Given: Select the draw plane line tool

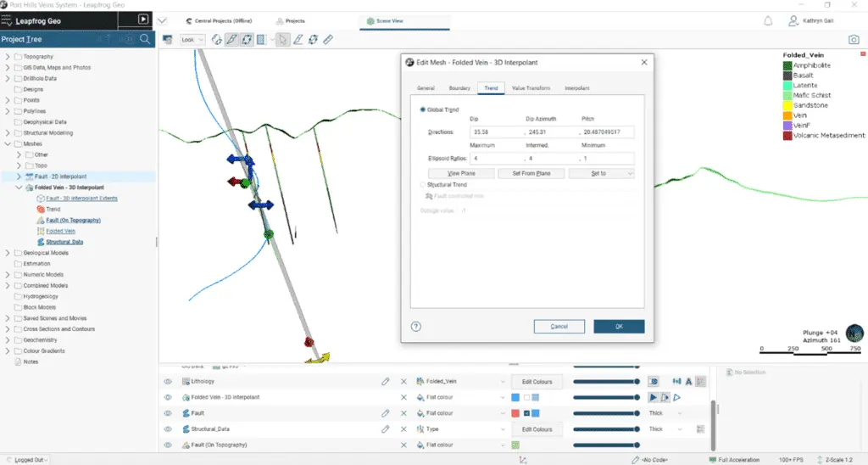Looking at the screenshot, I should click(298, 39).
